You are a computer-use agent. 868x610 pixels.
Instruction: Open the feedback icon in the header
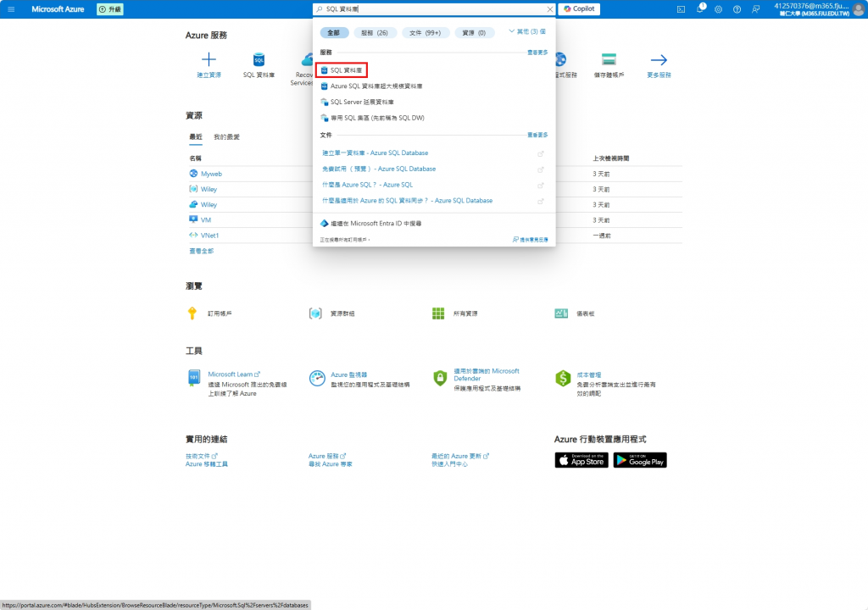click(755, 9)
